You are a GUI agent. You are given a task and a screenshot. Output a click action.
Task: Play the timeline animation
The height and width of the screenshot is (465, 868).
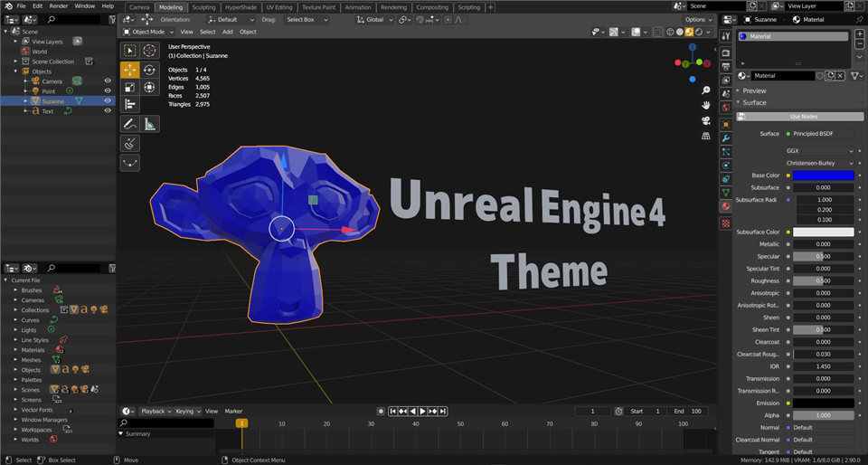tap(423, 412)
